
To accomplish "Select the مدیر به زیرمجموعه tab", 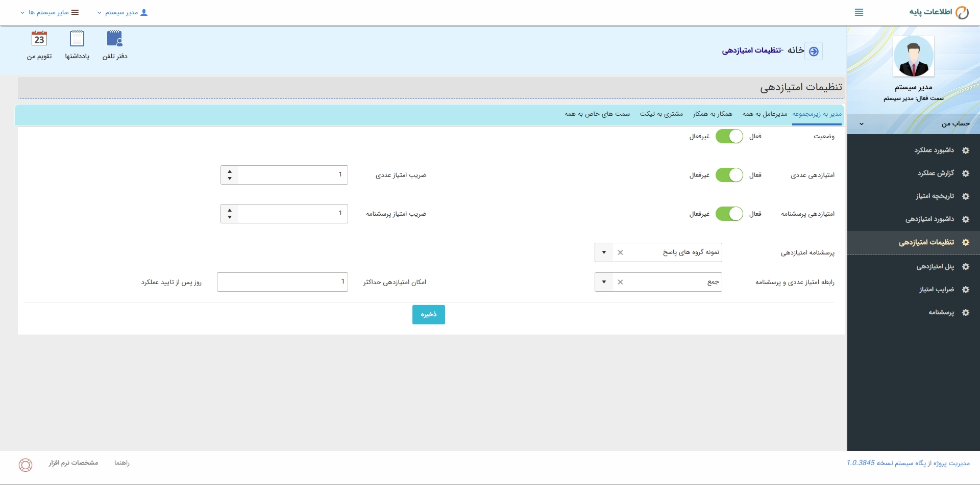I will (817, 114).
